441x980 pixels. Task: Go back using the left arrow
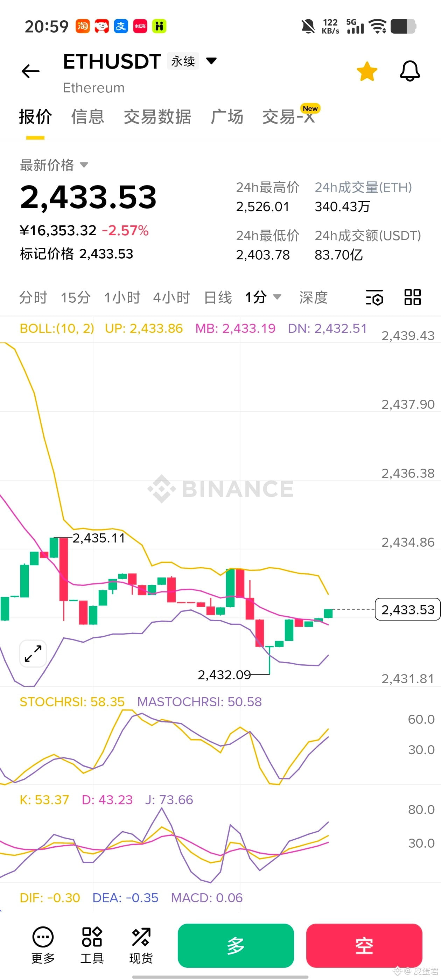click(30, 71)
